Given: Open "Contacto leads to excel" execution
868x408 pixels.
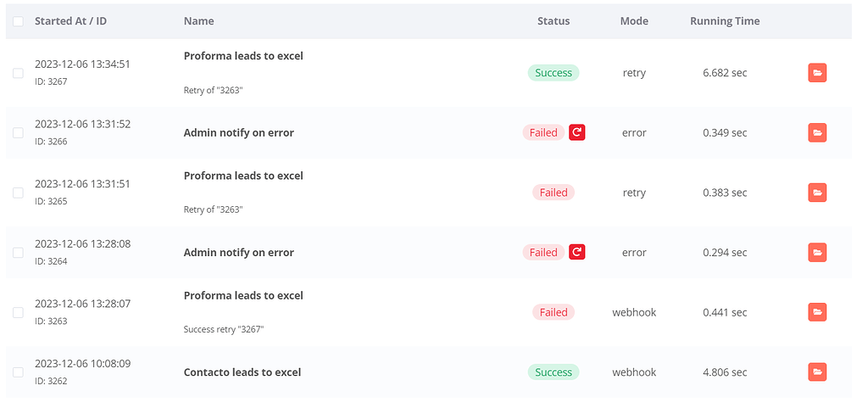Looking at the screenshot, I should tap(242, 372).
